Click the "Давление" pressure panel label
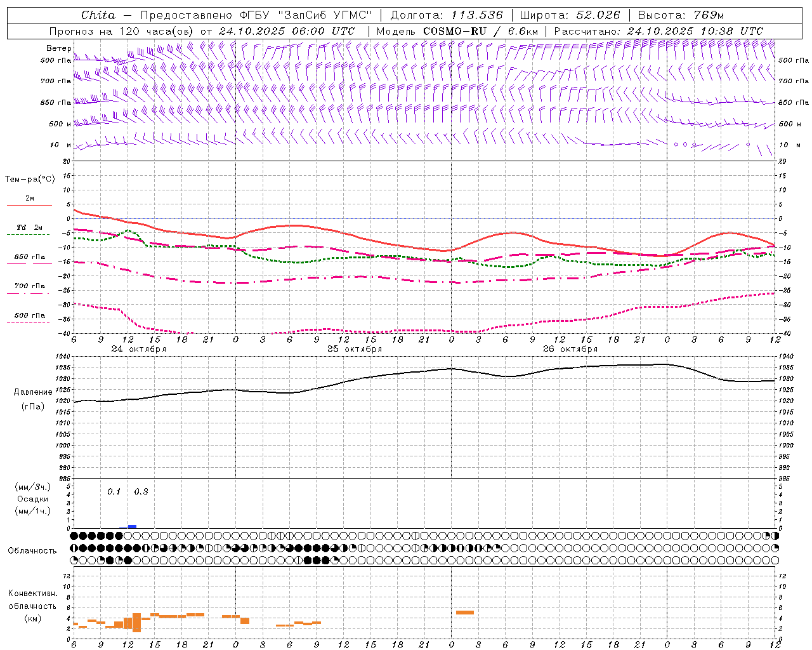812x650 pixels. (33, 392)
